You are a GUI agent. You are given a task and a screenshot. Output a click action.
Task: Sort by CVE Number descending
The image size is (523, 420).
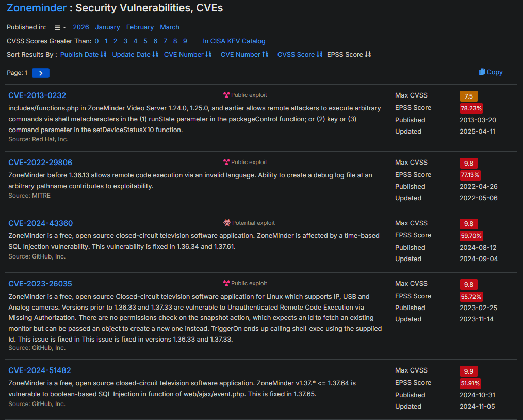pos(187,54)
